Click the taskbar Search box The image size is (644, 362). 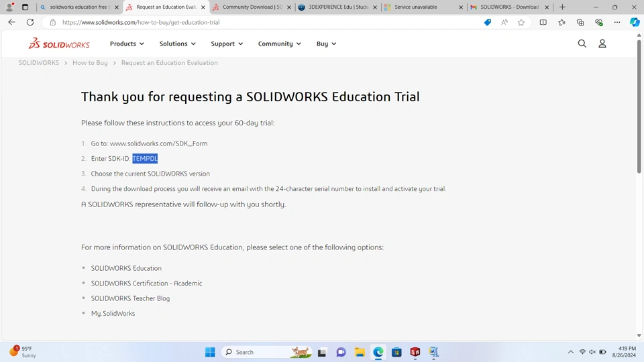266,352
